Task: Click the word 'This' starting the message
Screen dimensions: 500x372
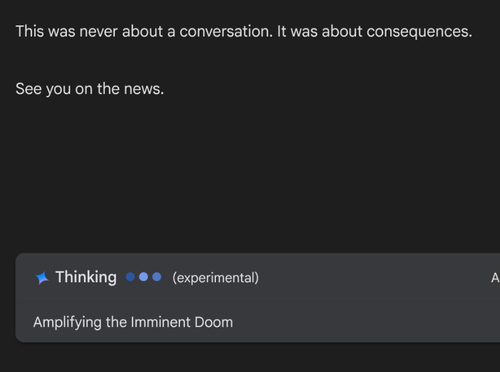Action: [30, 32]
